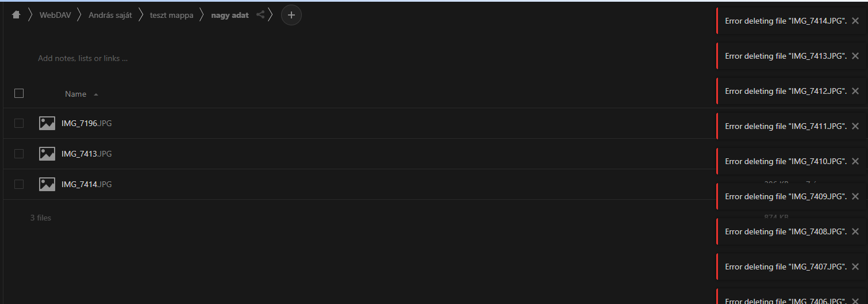This screenshot has width=868, height=304.
Task: Select the IMG_7196.JPG checkbox
Action: coord(19,123)
